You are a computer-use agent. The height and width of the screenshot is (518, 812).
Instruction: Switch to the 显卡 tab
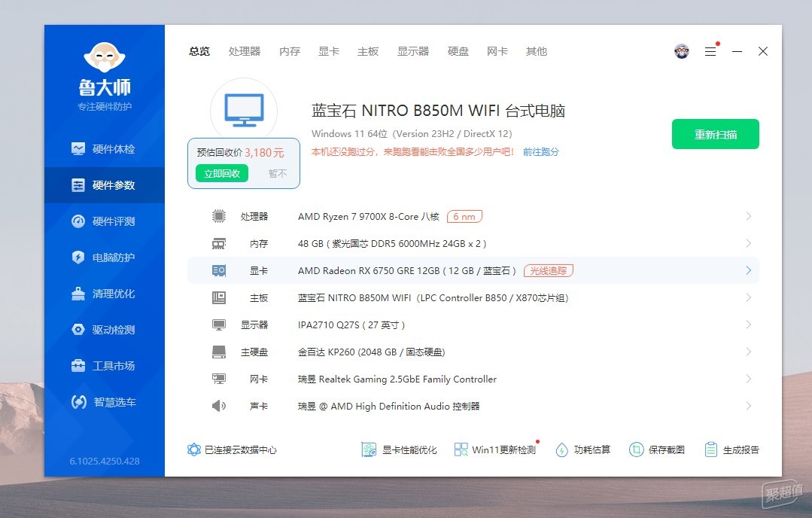[x=329, y=51]
